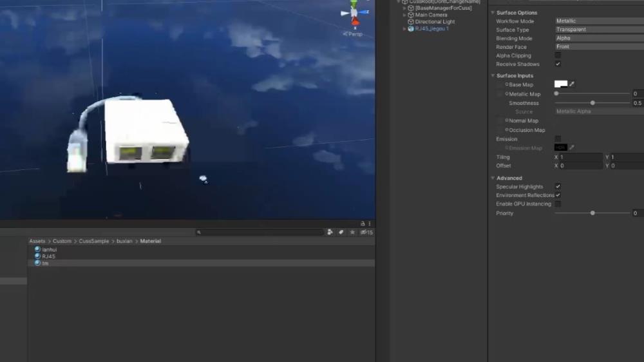Image resolution: width=644 pixels, height=362 pixels.
Task: Expand the RJ45_jiegou 1 tree node
Action: (x=404, y=29)
